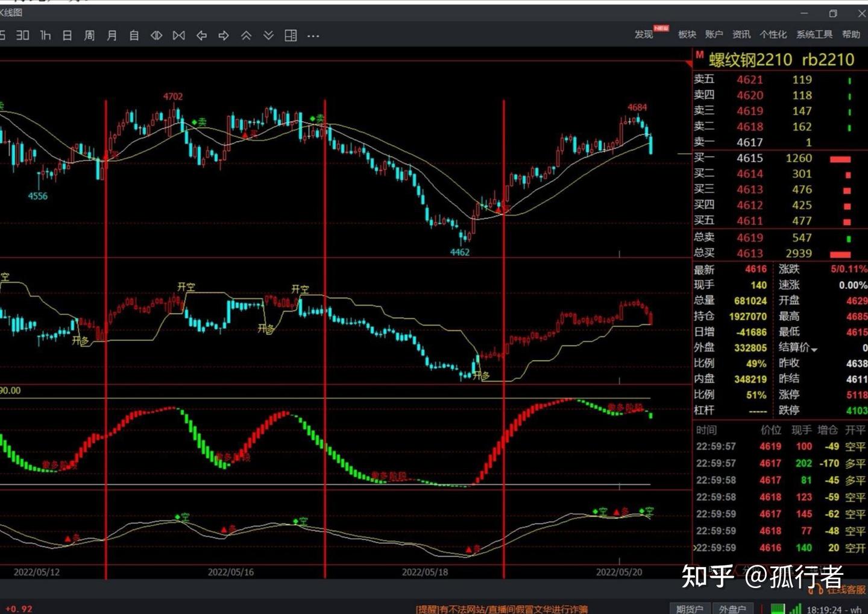Open the 帮助 menu
The height and width of the screenshot is (614, 868).
click(x=851, y=34)
